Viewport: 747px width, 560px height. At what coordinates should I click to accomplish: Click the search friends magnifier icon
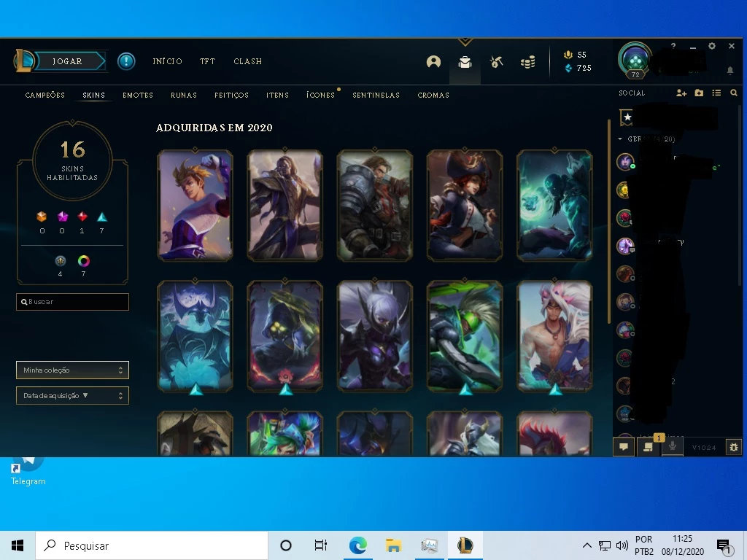pyautogui.click(x=734, y=93)
